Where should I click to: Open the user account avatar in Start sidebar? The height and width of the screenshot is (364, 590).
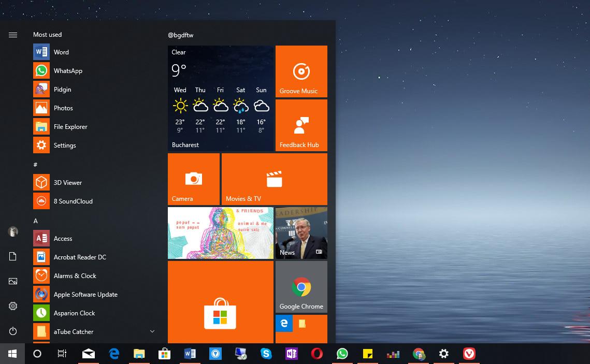coord(13,231)
